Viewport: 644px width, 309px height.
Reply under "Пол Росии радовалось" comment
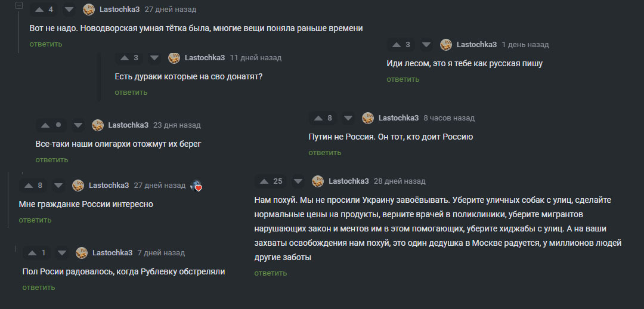pyautogui.click(x=38, y=288)
